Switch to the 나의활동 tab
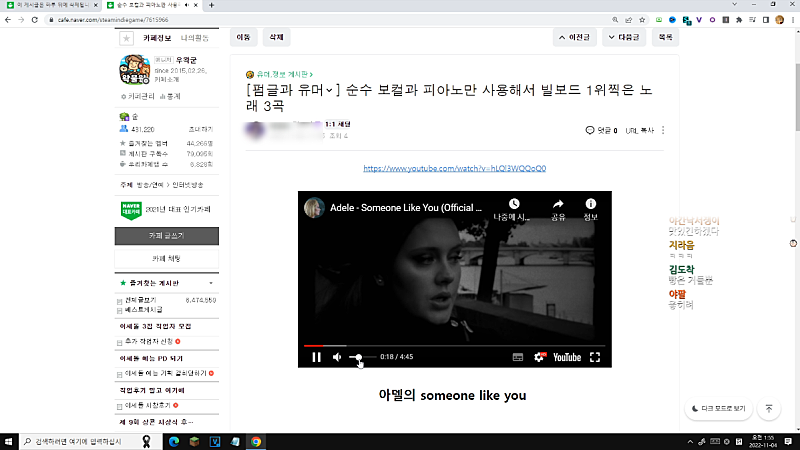The width and height of the screenshot is (800, 450). [194, 38]
